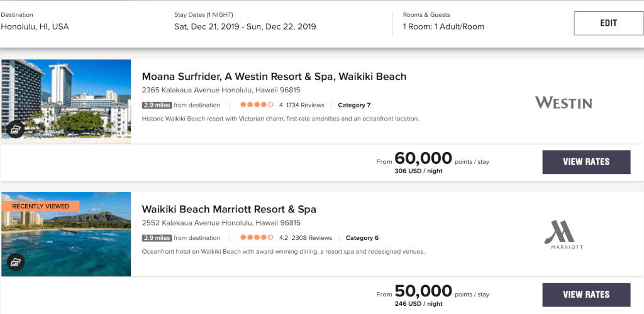The height and width of the screenshot is (314, 644).
Task: Open Waikiki Beach Marriott Resort & Spa title
Action: click(229, 210)
